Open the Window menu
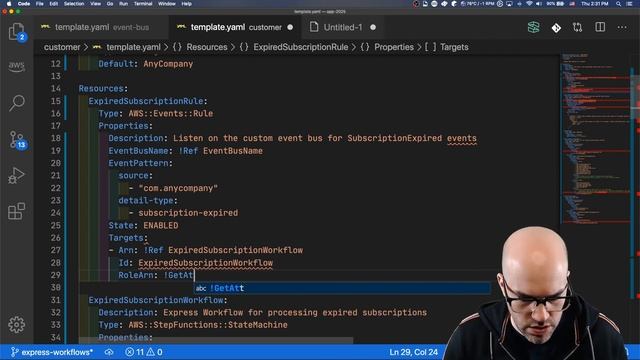Image resolution: width=640 pixels, height=360 pixels. point(167,4)
